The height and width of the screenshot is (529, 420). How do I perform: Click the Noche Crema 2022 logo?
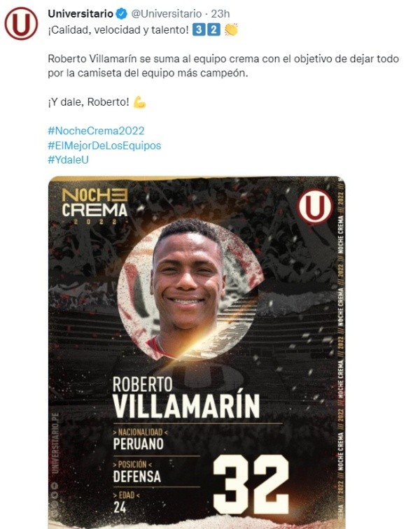click(x=95, y=206)
